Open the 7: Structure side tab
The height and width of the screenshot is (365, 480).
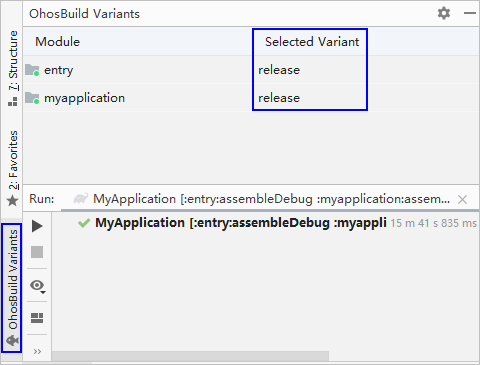click(x=12, y=68)
